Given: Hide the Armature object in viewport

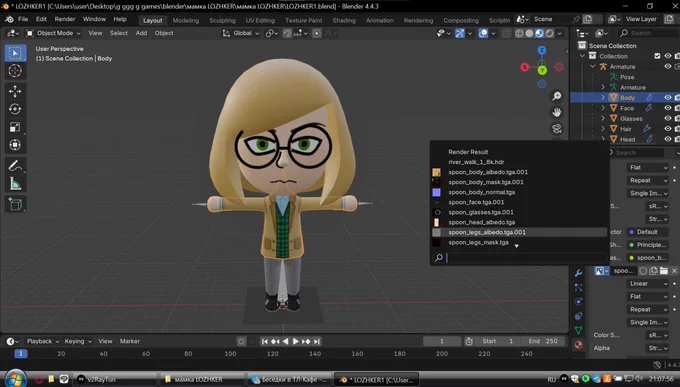Looking at the screenshot, I should click(668, 66).
